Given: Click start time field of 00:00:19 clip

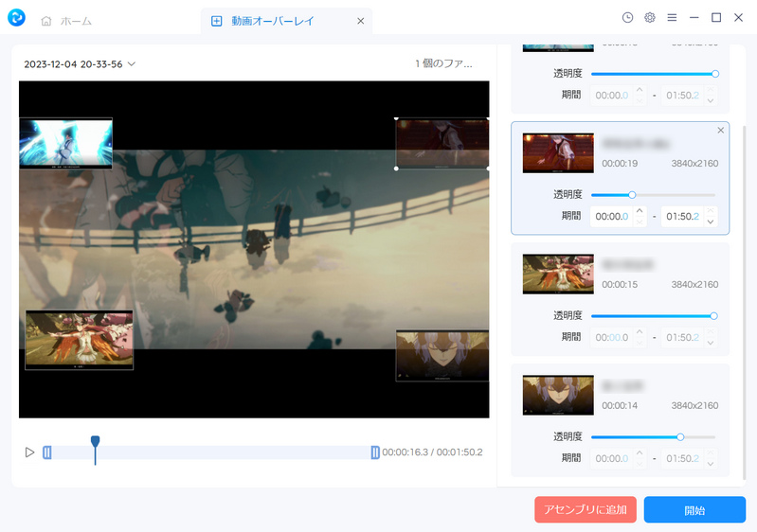Looking at the screenshot, I should click(612, 217).
